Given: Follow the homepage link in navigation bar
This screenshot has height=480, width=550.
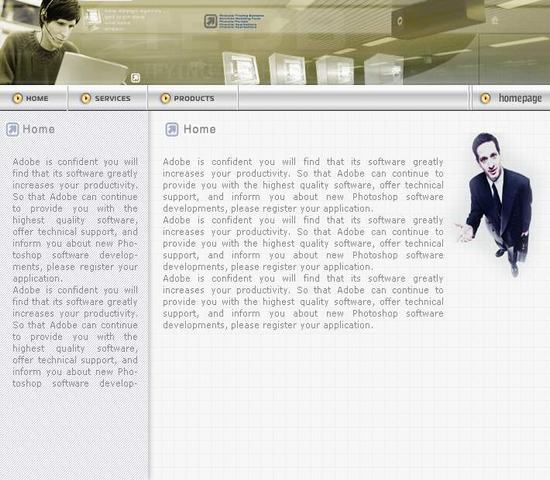Looking at the screenshot, I should coord(520,98).
